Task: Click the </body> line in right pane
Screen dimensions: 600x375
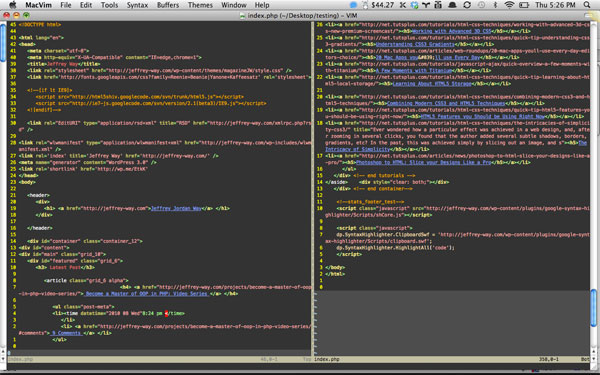Action: [x=335, y=267]
